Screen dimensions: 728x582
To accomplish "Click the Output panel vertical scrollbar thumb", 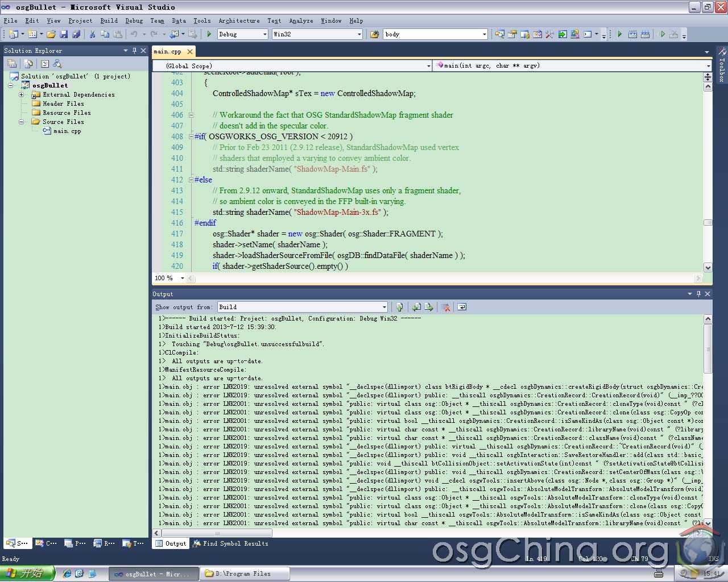I will click(708, 349).
